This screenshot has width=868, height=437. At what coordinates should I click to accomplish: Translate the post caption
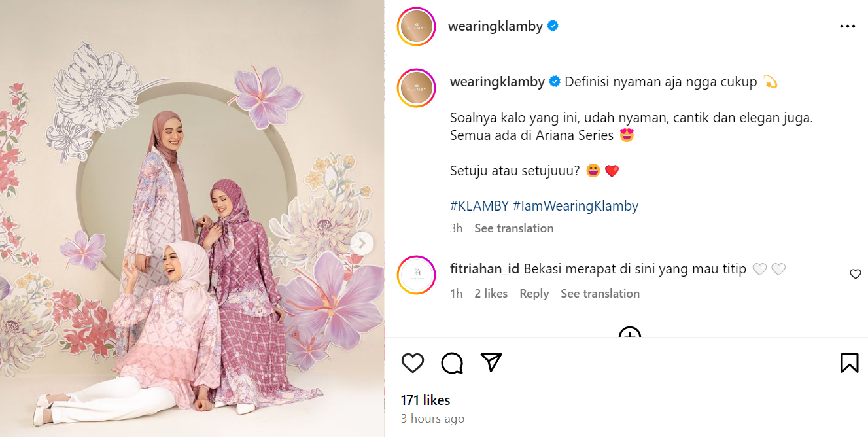click(514, 228)
